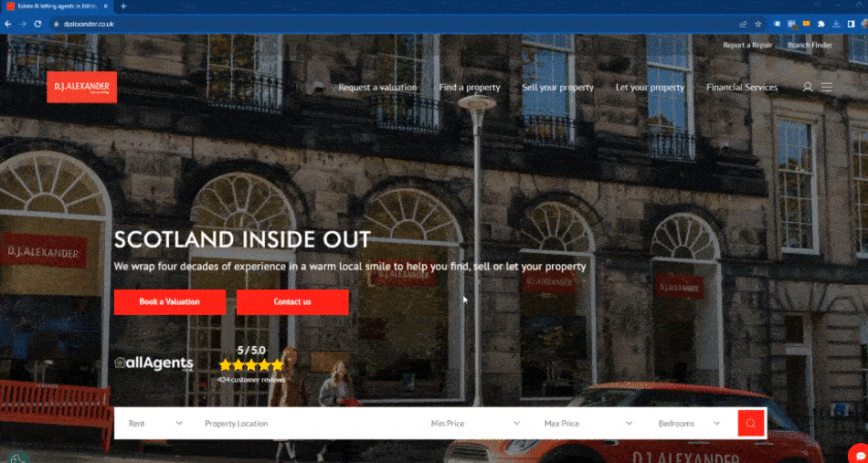Click the browser profile avatar
Viewport: 868px width, 463px height.
864,24
